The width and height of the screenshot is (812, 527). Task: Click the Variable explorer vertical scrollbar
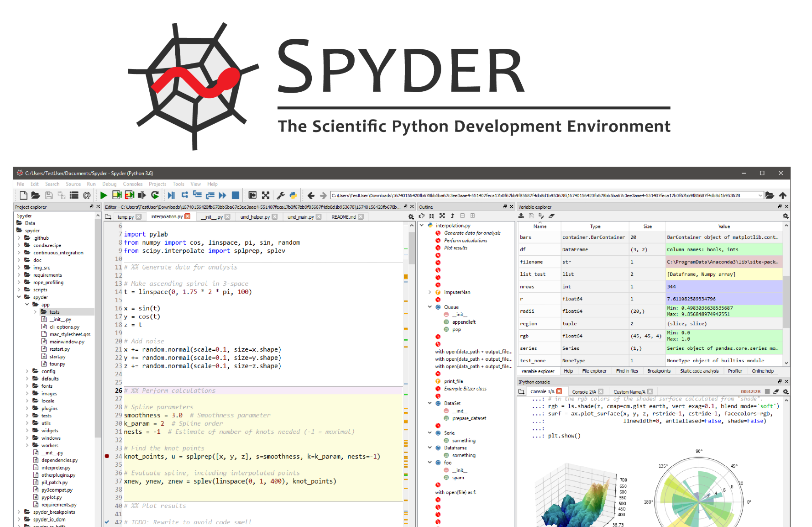tap(786, 301)
